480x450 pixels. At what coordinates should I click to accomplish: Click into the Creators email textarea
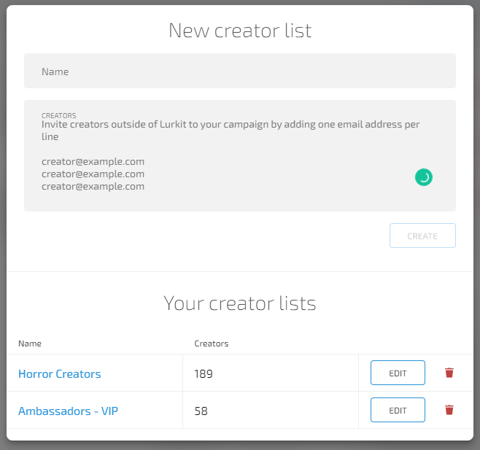(x=240, y=155)
